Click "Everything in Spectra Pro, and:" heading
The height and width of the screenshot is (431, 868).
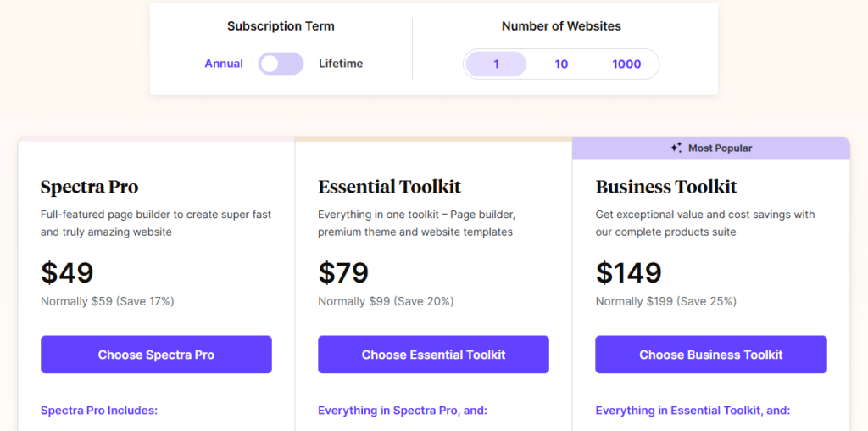403,411
